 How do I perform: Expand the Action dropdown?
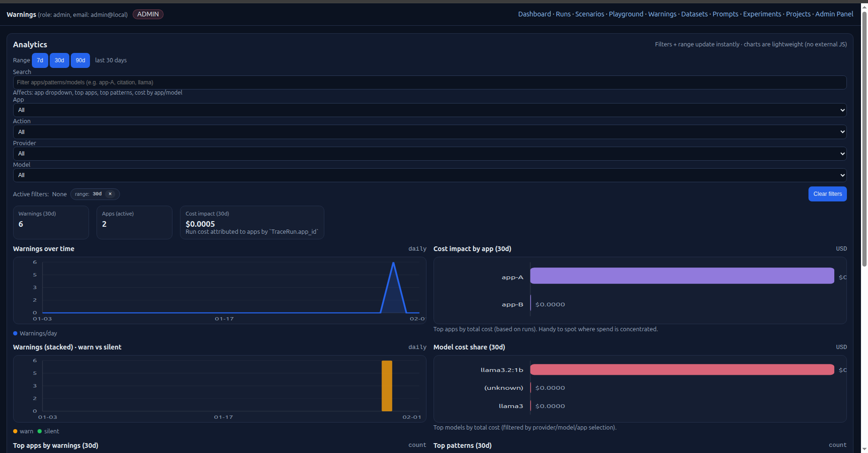pyautogui.click(x=429, y=132)
